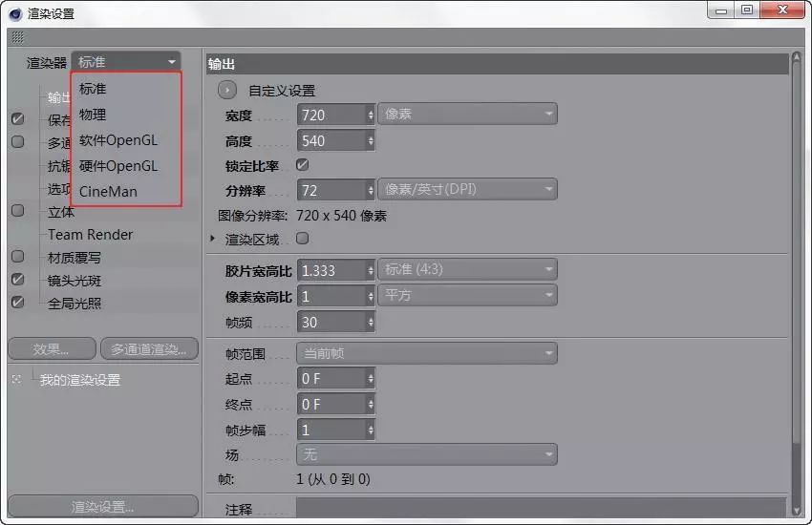Pick 硬件OpenGL renderer option
The width and height of the screenshot is (812, 525).
click(x=118, y=166)
